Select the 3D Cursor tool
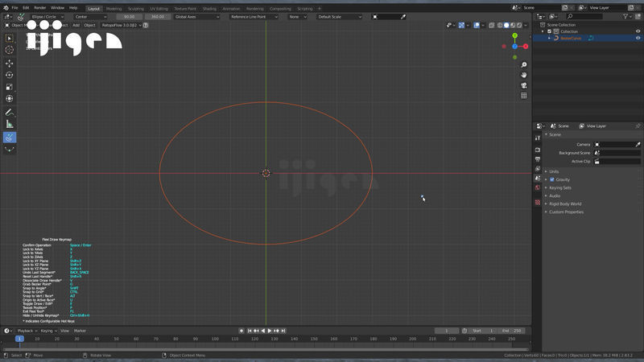The width and height of the screenshot is (644, 362). click(10, 50)
